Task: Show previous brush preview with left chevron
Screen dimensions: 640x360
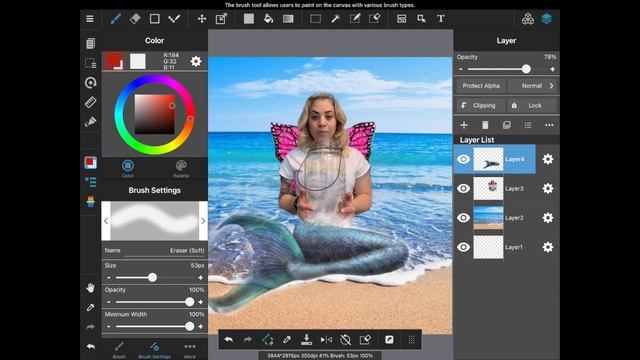Action: 106,221
